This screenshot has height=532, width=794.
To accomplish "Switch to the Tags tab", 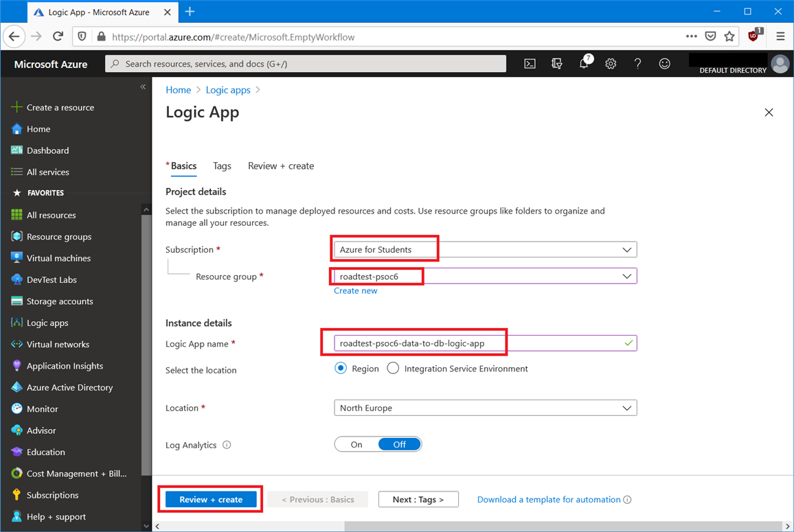I will click(x=222, y=166).
